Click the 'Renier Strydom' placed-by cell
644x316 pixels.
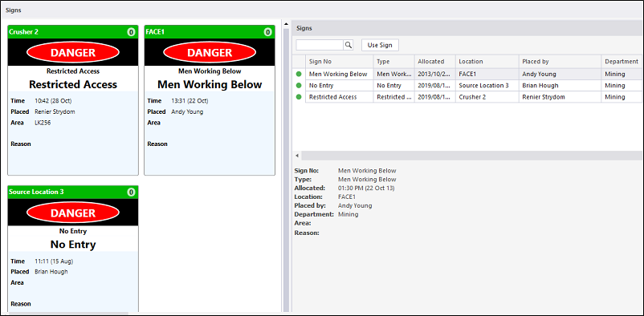coord(560,97)
